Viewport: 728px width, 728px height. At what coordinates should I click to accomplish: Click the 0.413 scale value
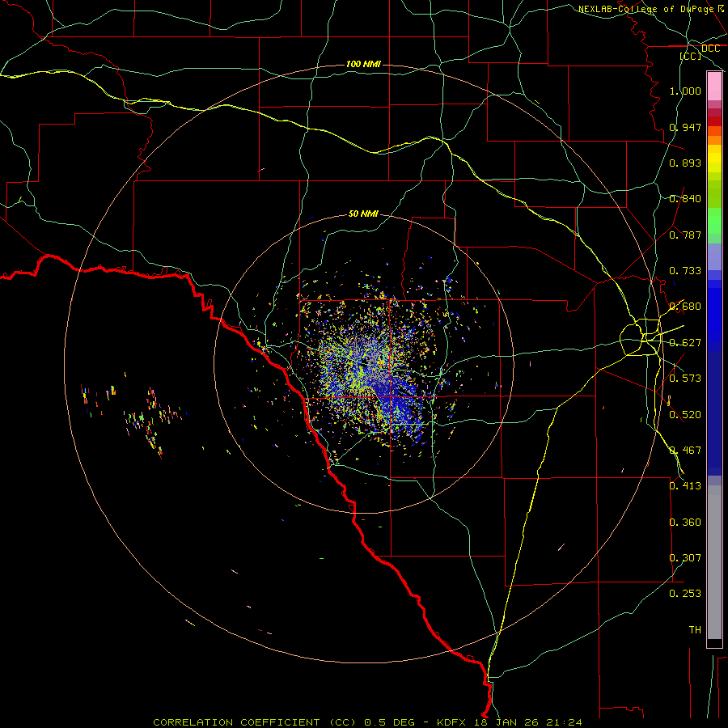click(x=685, y=486)
